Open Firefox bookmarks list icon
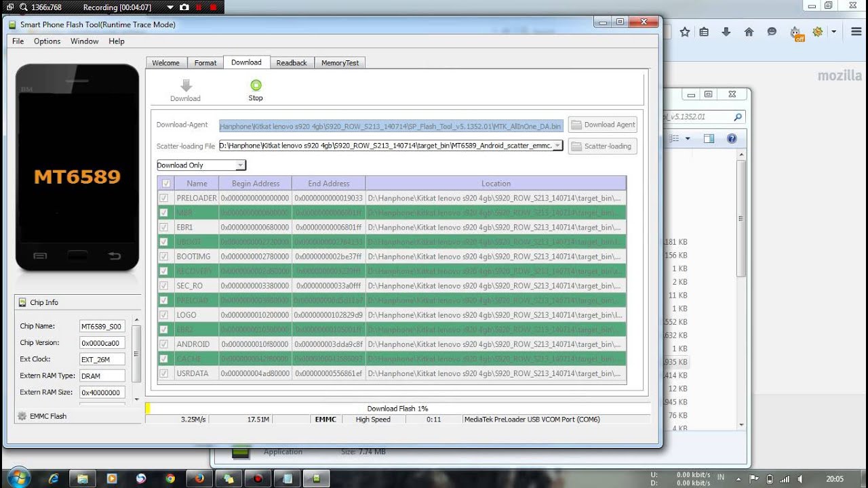This screenshot has width=868, height=488. 704,32
